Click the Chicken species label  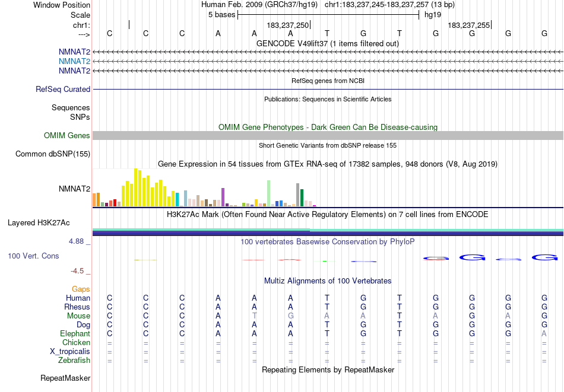coord(76,342)
